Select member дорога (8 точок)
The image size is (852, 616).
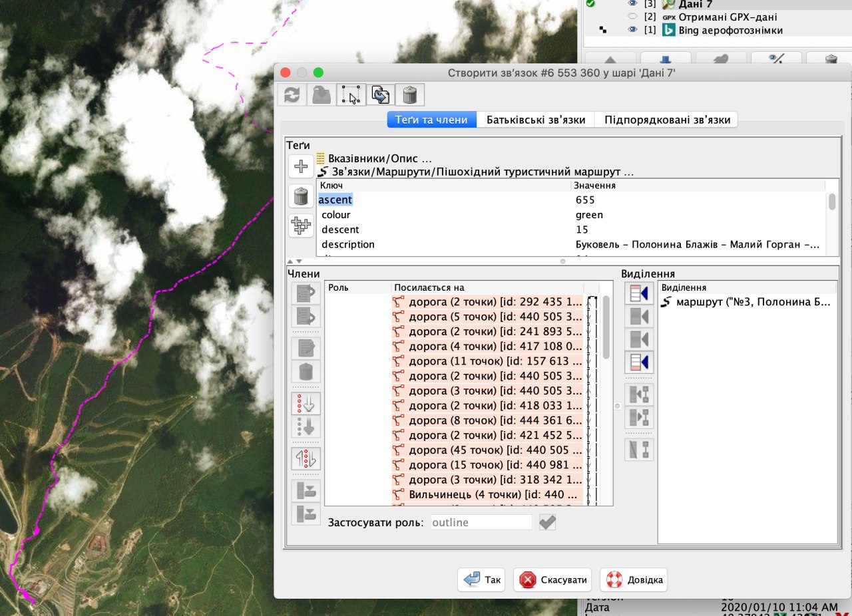(487, 420)
